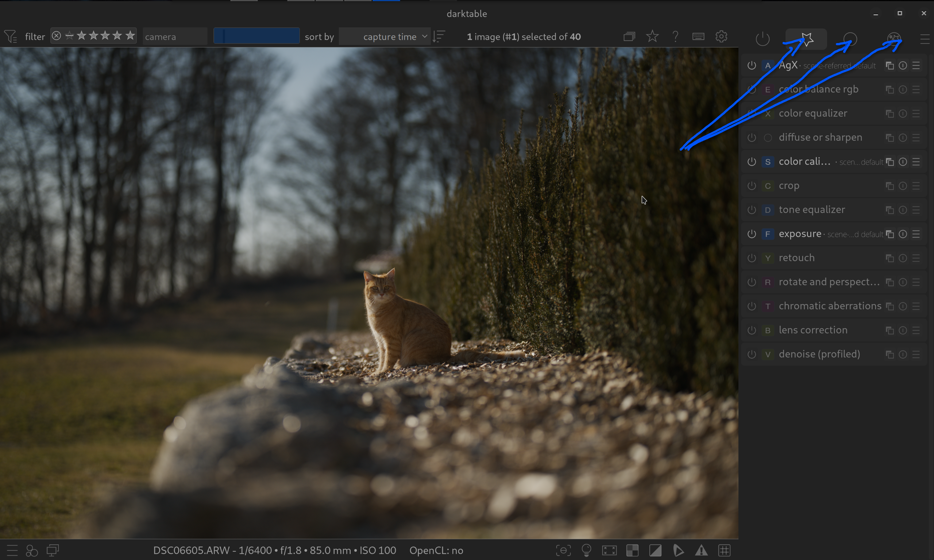Image resolution: width=934 pixels, height=560 pixels.
Task: Click the clipping indication split-square icon
Action: (656, 550)
